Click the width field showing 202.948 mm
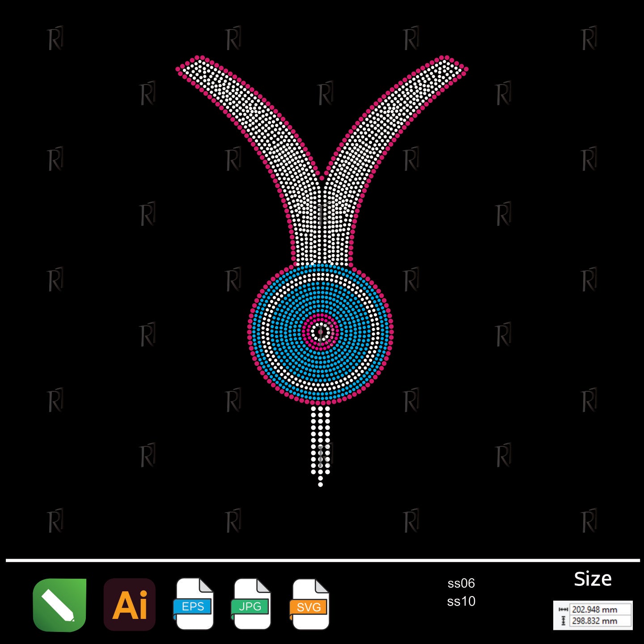 point(599,610)
